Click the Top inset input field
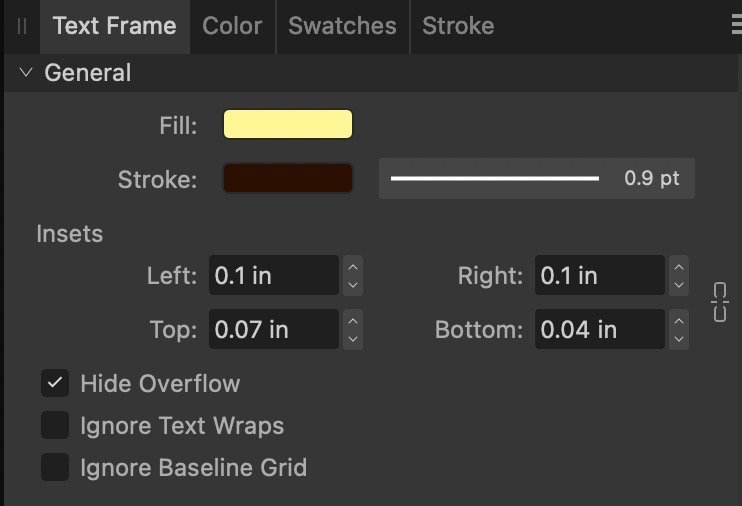The height and width of the screenshot is (506, 742). (x=273, y=330)
